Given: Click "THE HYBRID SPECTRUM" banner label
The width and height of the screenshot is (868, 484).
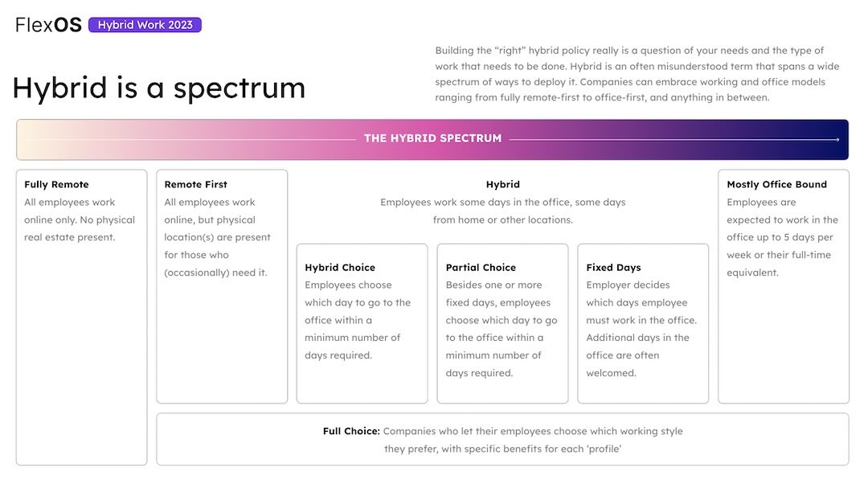Looking at the screenshot, I should (432, 138).
